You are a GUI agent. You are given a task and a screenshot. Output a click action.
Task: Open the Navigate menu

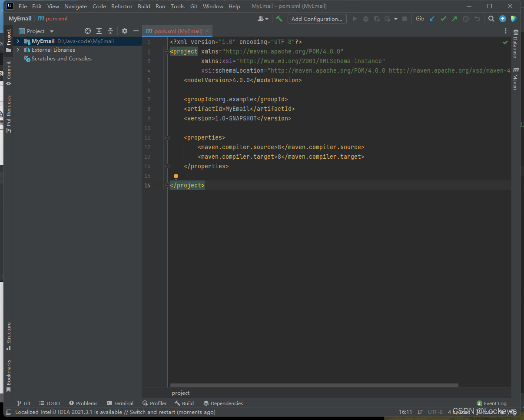coord(76,6)
